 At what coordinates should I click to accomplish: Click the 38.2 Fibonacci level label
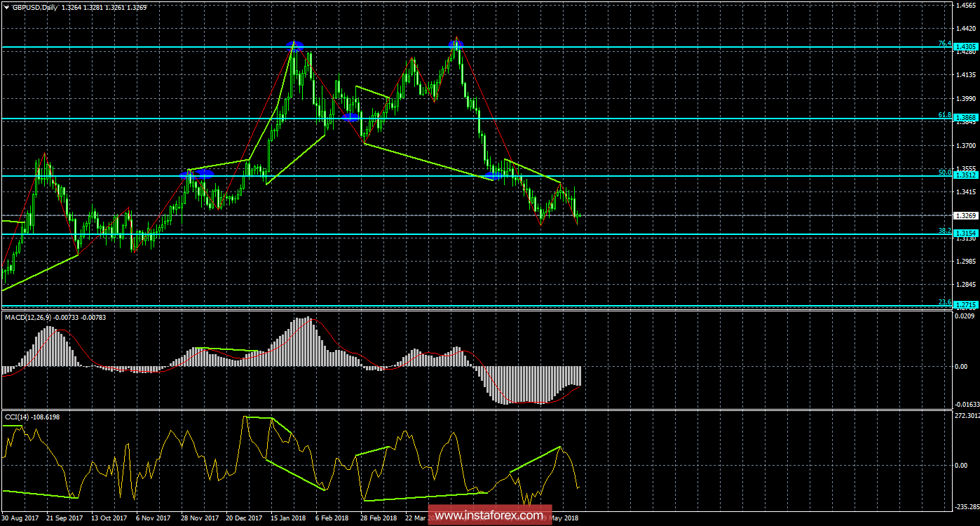pos(944,231)
